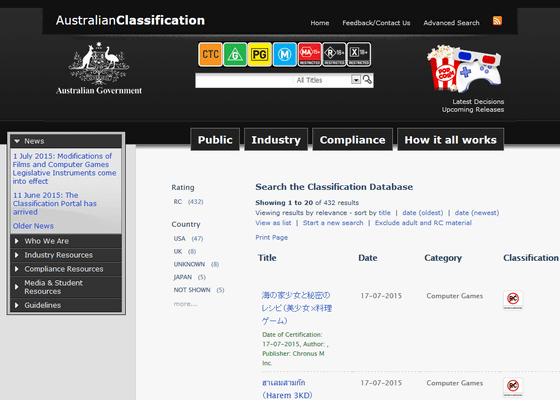The height and width of the screenshot is (400, 560).
Task: Click the Classification column header
Action: click(x=531, y=258)
